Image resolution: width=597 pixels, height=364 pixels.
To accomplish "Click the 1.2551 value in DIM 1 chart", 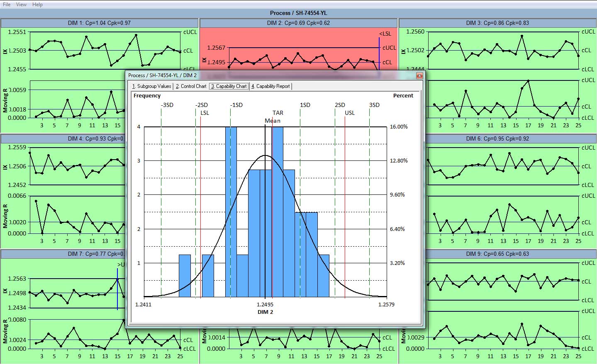I will coord(17,32).
